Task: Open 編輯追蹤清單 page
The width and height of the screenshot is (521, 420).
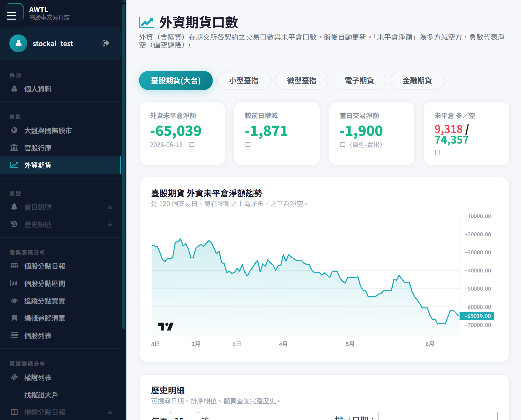Action: pos(60,318)
